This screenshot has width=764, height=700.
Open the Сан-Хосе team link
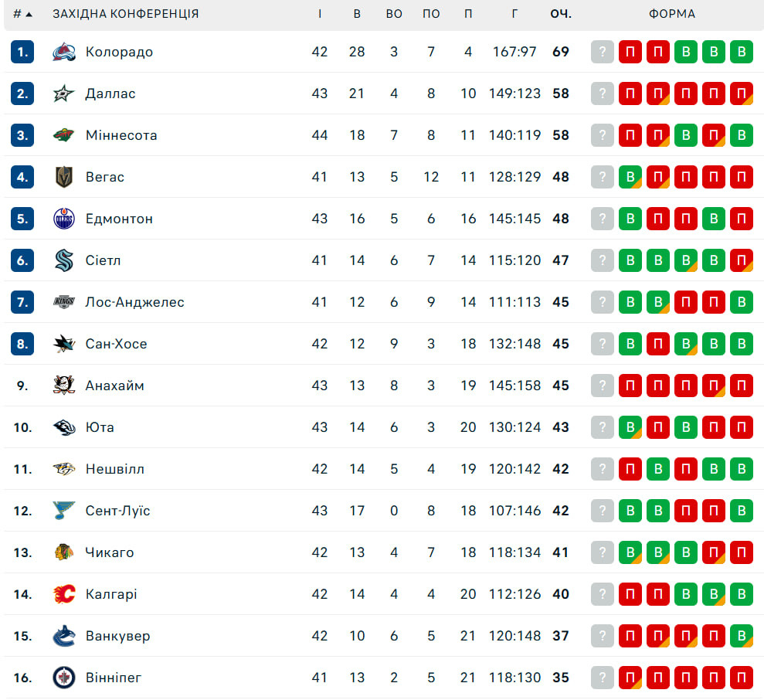[x=116, y=344]
